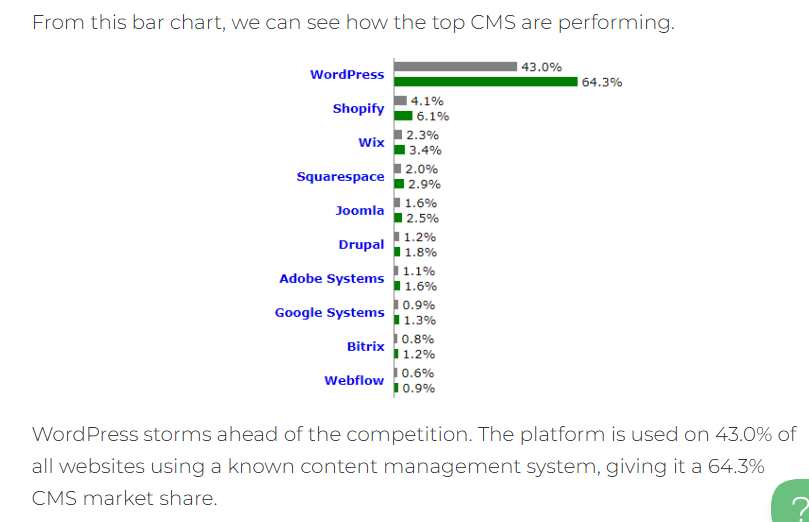
Task: Click the 3.4% value label for Wix
Action: click(x=425, y=150)
